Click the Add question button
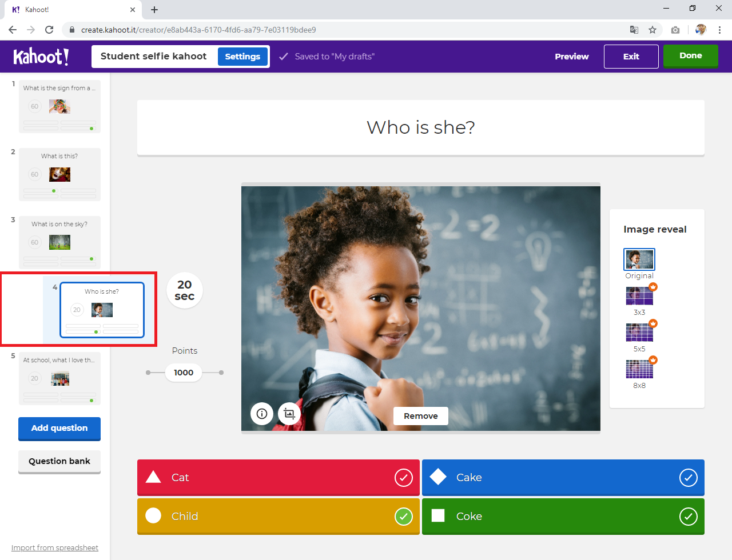 [x=59, y=428]
